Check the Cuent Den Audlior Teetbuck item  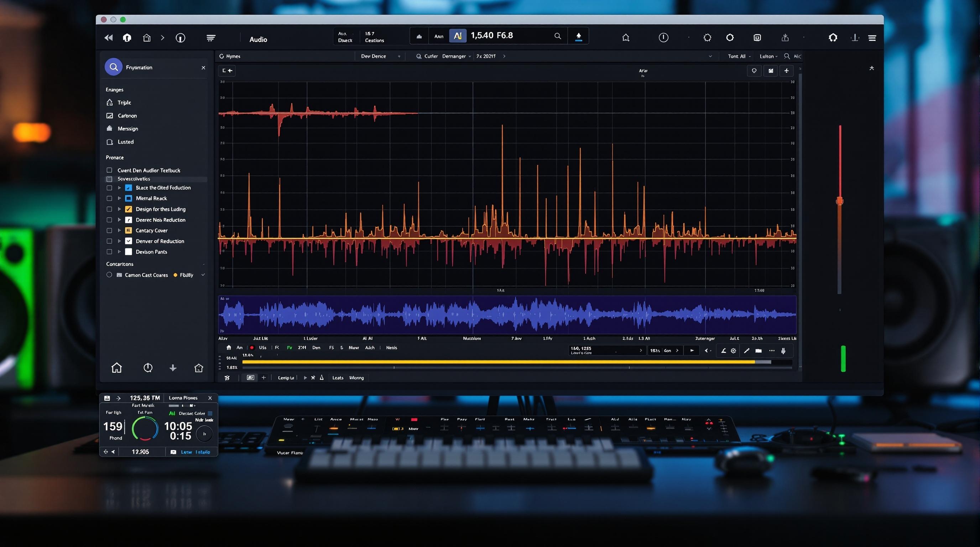[x=109, y=170]
